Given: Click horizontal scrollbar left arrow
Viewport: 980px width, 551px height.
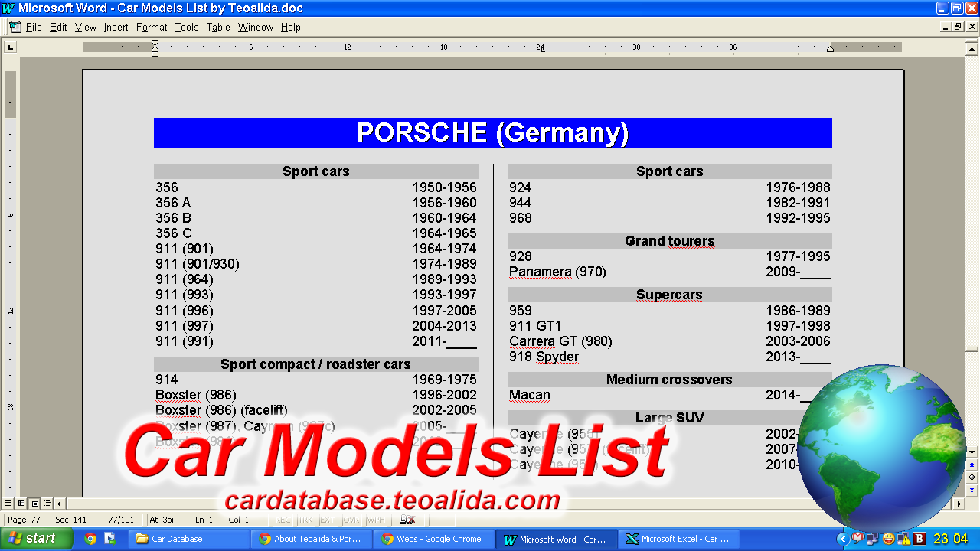Looking at the screenshot, I should pyautogui.click(x=59, y=504).
